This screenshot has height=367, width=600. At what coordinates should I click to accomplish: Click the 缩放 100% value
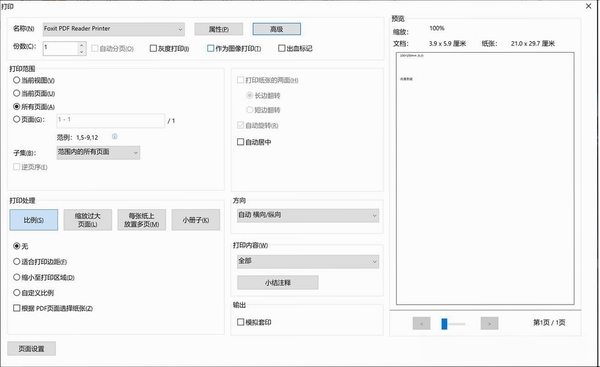click(x=437, y=28)
